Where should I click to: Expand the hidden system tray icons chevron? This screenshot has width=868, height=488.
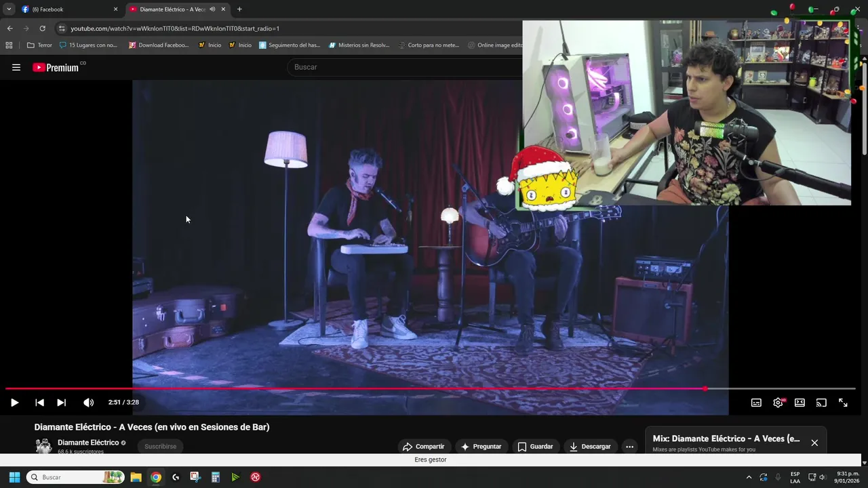749,477
